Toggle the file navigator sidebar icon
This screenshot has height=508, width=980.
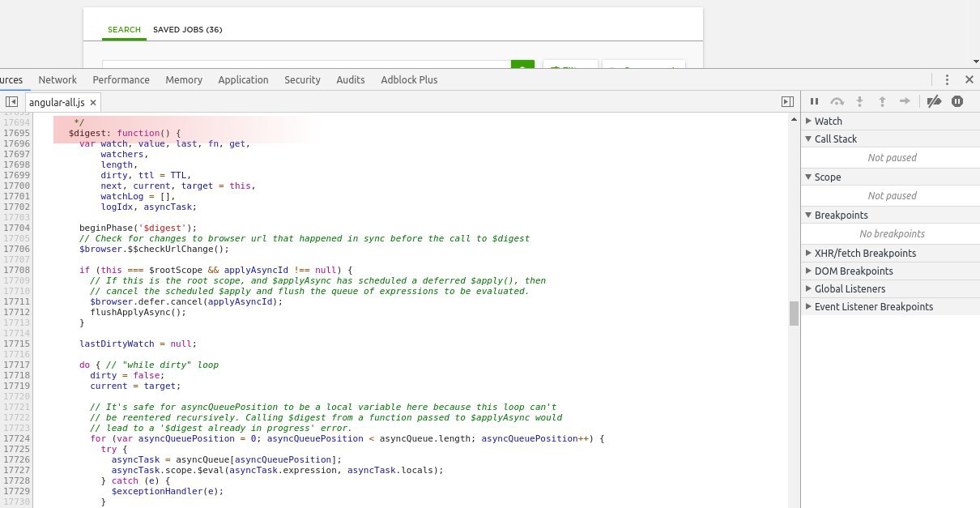point(11,102)
